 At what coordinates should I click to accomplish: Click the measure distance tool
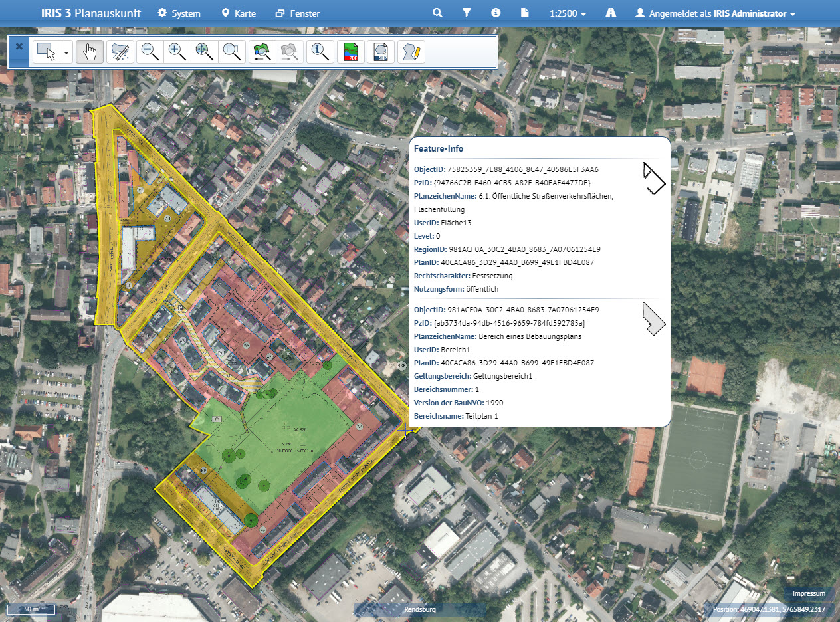(120, 52)
